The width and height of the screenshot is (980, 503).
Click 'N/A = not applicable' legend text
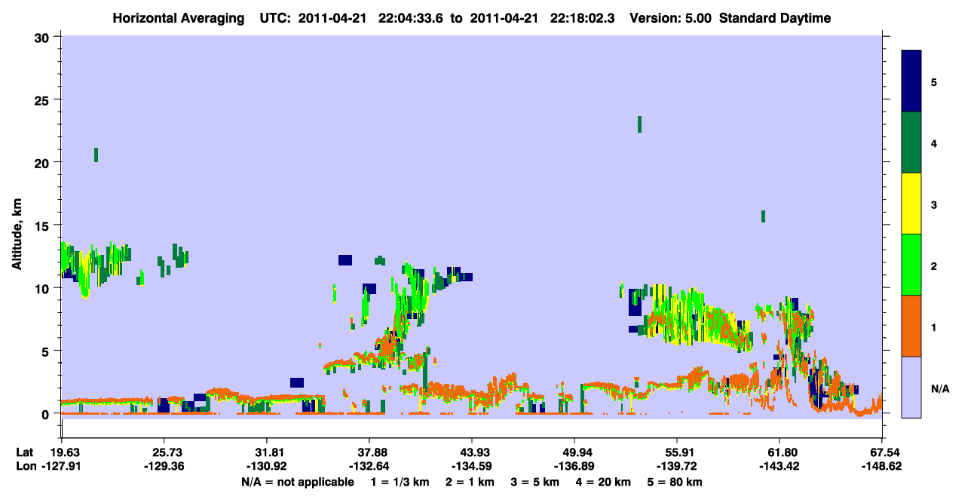pyautogui.click(x=297, y=481)
